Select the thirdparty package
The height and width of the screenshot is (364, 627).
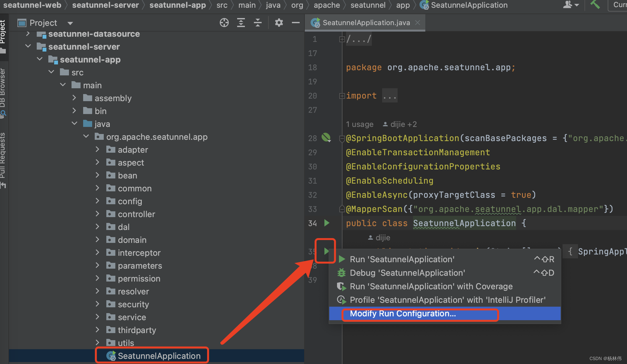(137, 330)
